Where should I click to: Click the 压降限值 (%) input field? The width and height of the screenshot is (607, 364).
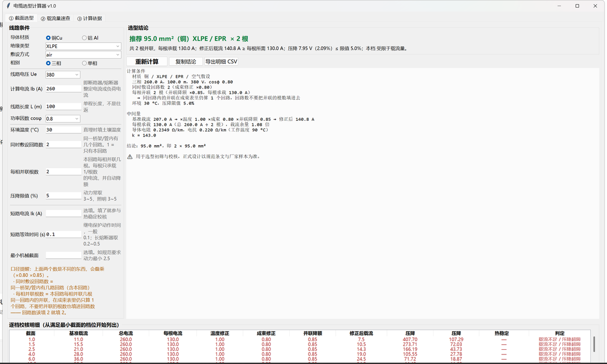pyautogui.click(x=63, y=196)
